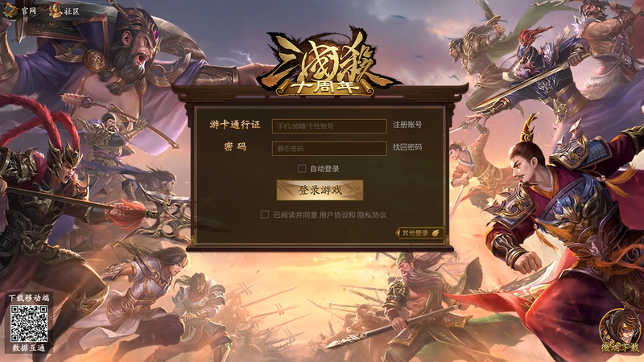Tick the 已阅读并同意 agreement checkbox
The height and width of the screenshot is (362, 644).
pos(265,214)
